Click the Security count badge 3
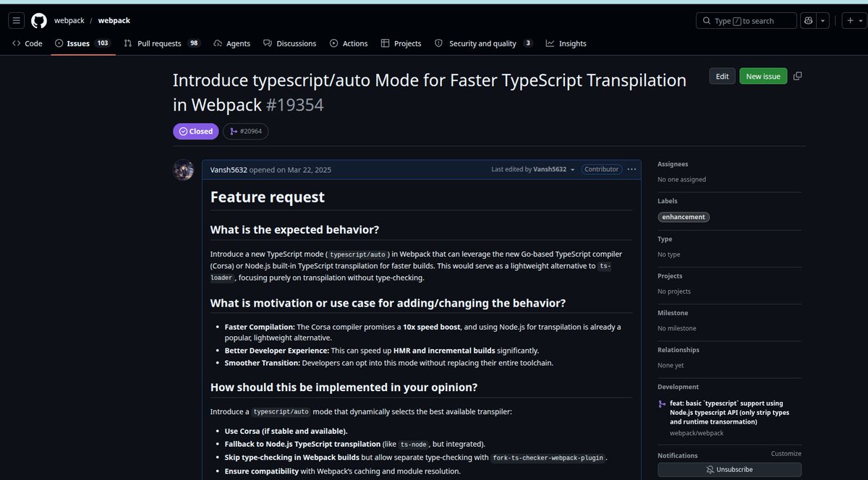868x480 pixels. click(528, 43)
